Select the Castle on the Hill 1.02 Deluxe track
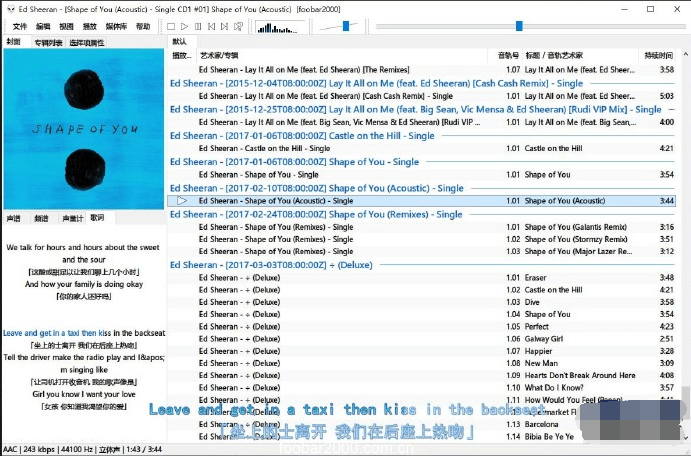This screenshot has height=456, width=691. [422, 290]
